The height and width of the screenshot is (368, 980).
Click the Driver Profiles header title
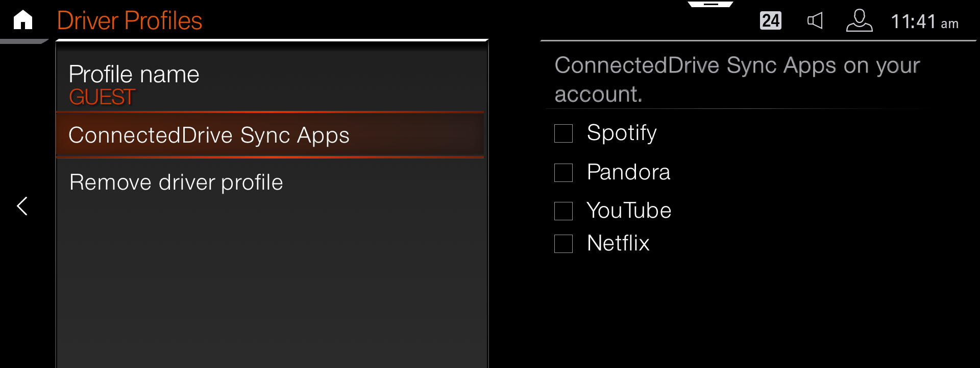coord(130,21)
